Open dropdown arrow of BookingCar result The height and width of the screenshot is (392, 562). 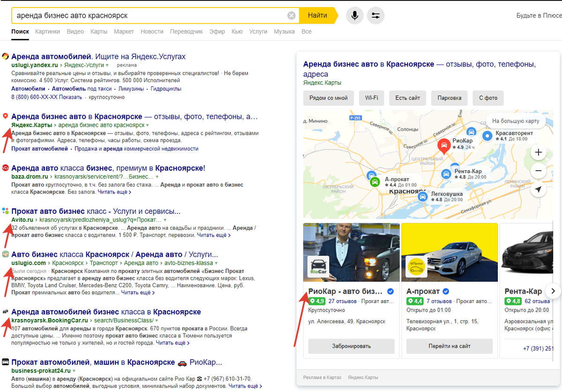click(x=157, y=321)
